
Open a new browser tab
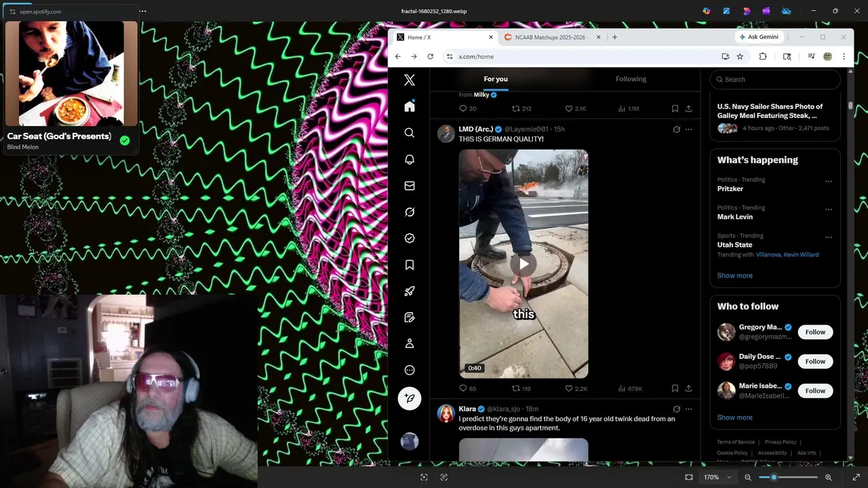tap(614, 37)
